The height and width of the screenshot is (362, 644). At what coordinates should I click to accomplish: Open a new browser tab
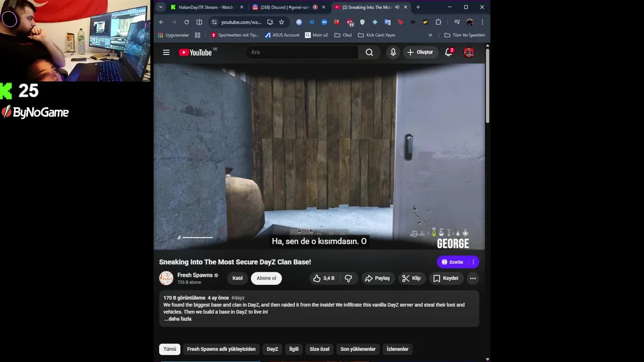[418, 7]
